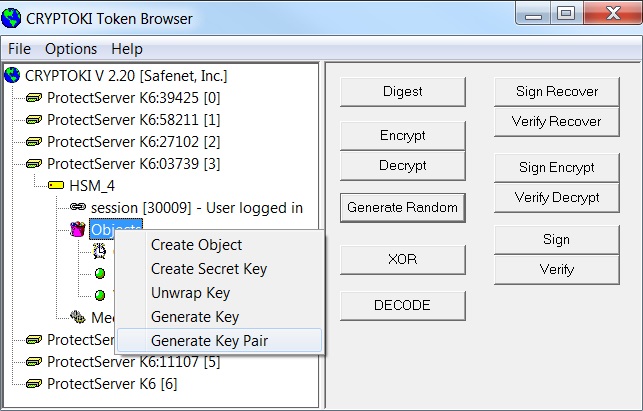This screenshot has width=643, height=411.
Task: Open the Options menu
Action: coord(71,49)
